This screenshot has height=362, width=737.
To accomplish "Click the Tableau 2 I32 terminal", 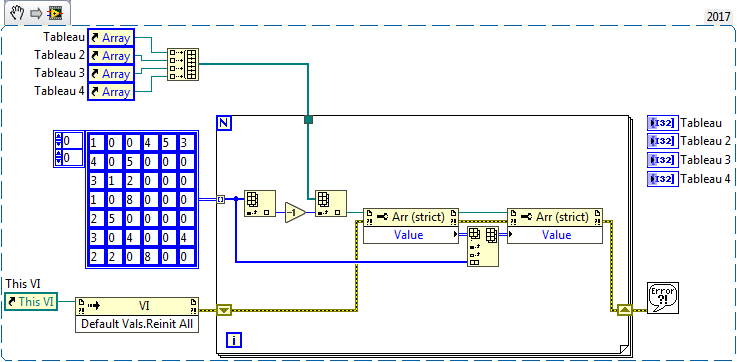I will click(x=663, y=141).
